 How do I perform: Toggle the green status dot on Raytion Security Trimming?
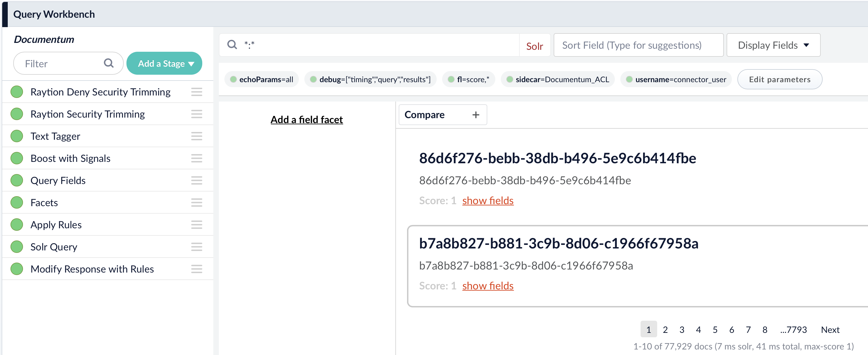[x=17, y=114]
